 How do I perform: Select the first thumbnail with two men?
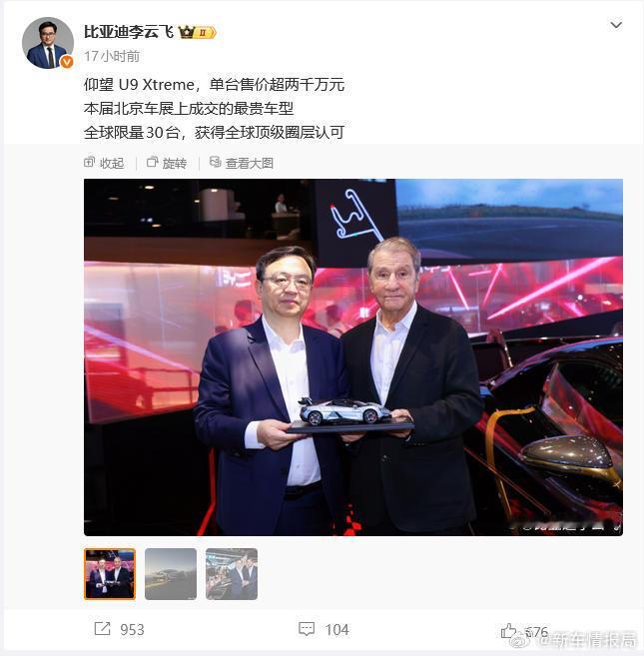pos(110,573)
